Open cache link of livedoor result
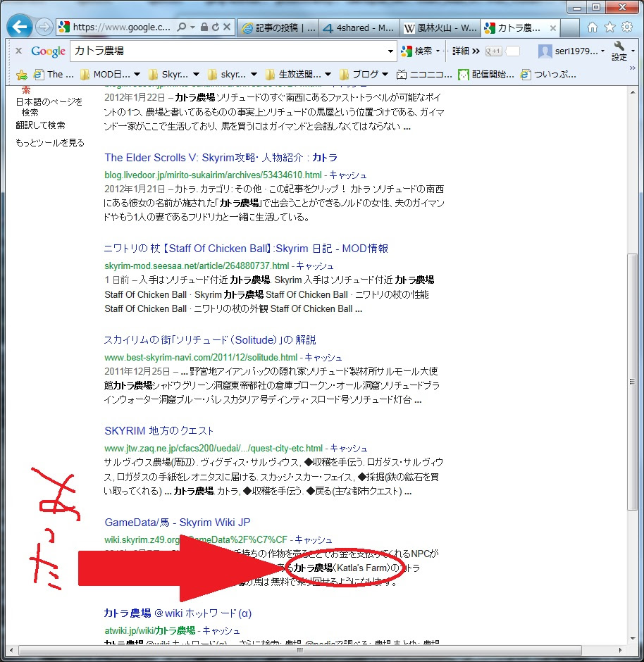 (x=348, y=175)
